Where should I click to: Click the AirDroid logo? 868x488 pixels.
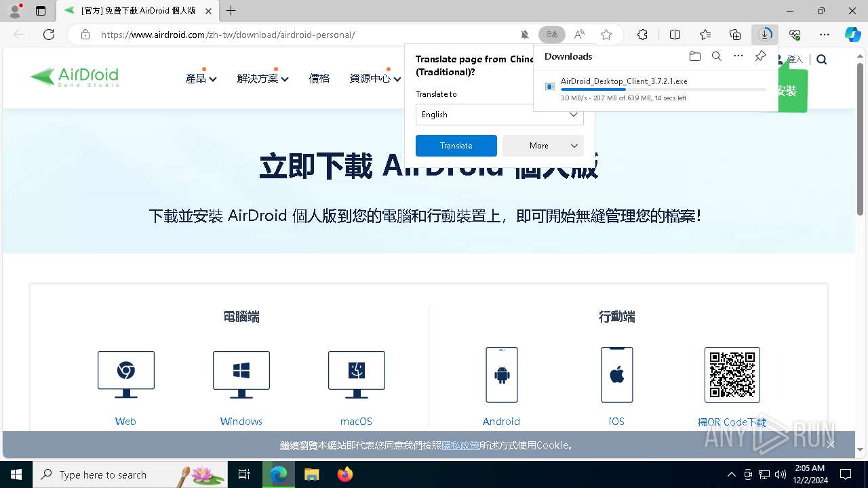[75, 77]
